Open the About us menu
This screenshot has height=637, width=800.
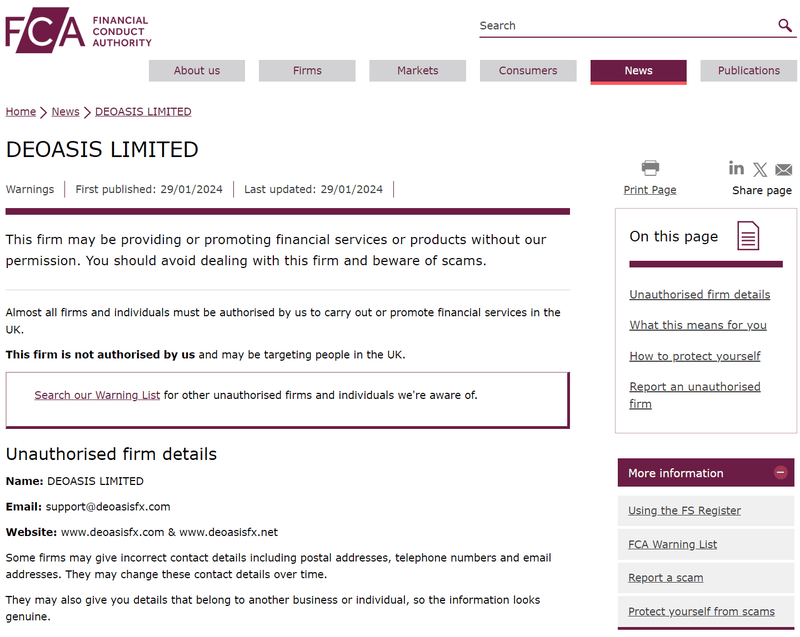point(197,70)
